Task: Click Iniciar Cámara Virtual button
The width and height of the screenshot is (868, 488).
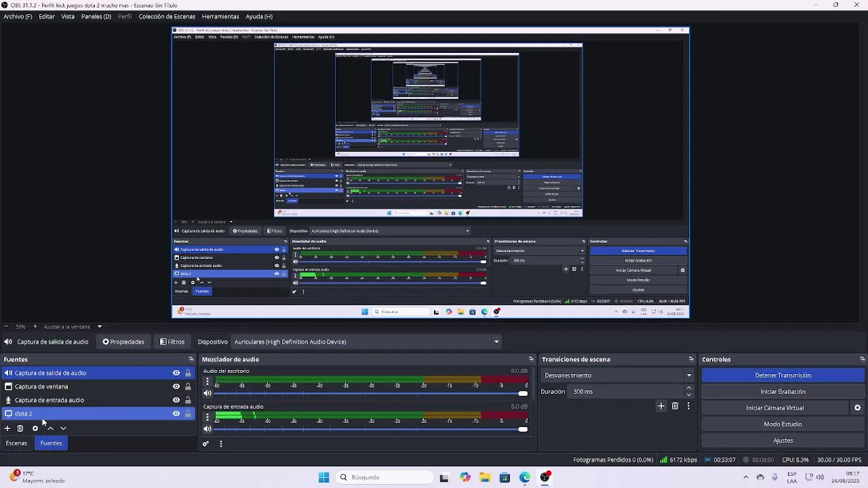Action: [x=775, y=408]
